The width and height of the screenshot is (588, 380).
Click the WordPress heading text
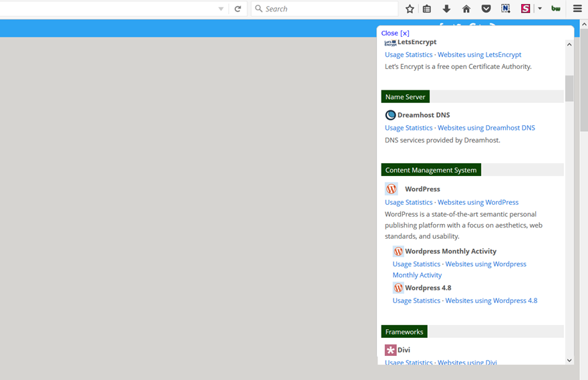pos(422,189)
